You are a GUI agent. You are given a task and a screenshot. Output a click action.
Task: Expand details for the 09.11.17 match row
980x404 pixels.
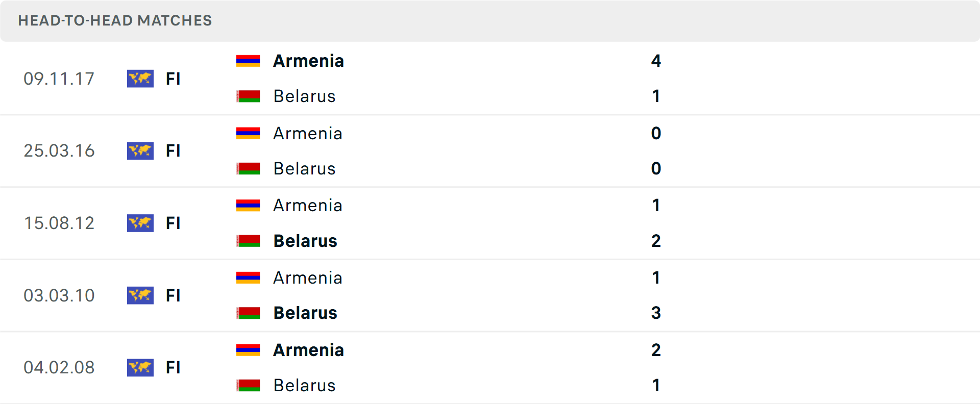click(490, 79)
